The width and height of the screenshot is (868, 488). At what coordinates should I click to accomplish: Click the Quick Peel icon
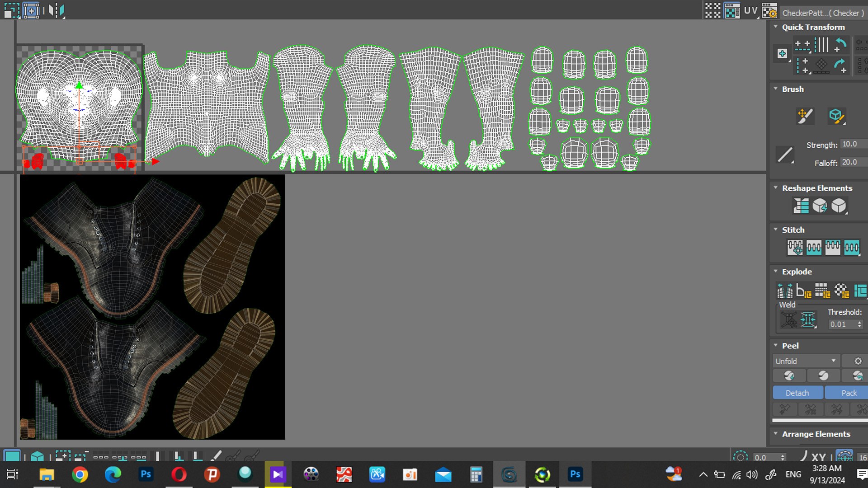pyautogui.click(x=789, y=375)
